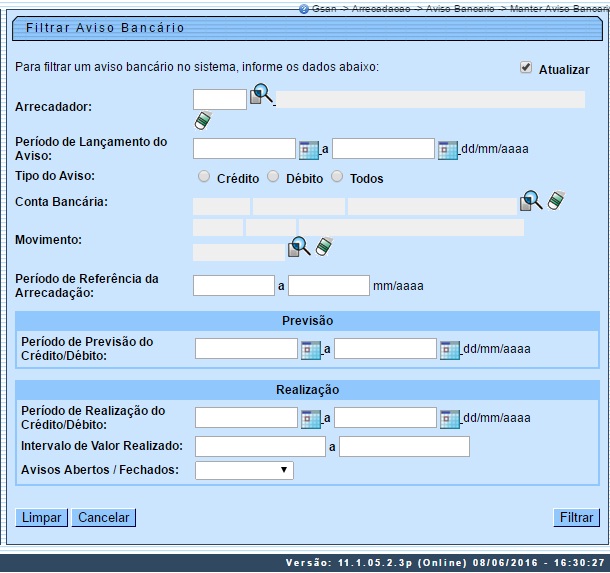
Task: Click the Previsão section header
Action: (x=307, y=321)
